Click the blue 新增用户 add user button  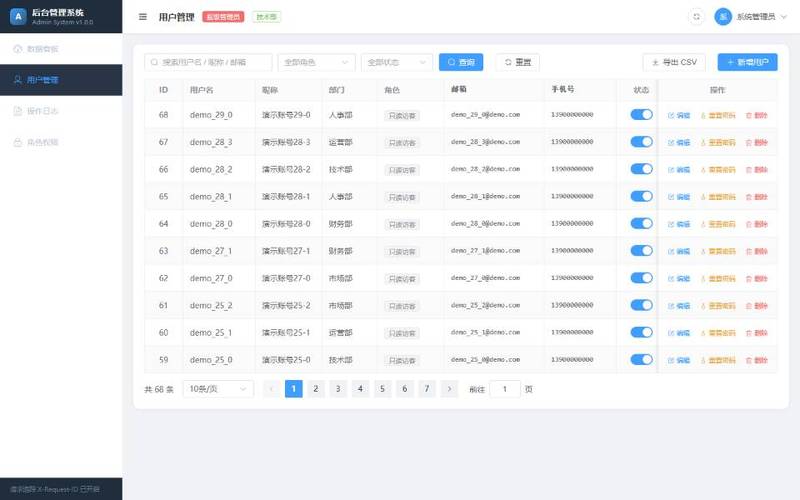[747, 62]
